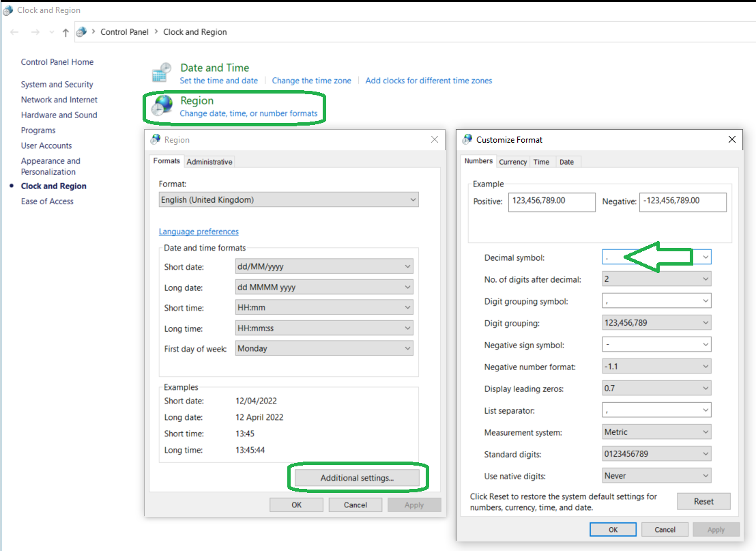Click OK in Customize Format dialog

[613, 529]
